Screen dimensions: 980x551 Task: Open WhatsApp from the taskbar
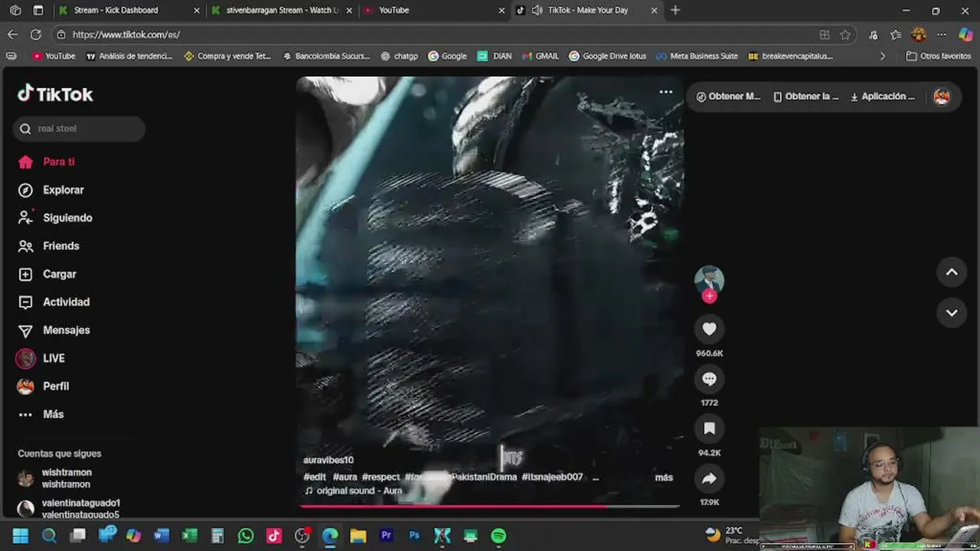(246, 536)
